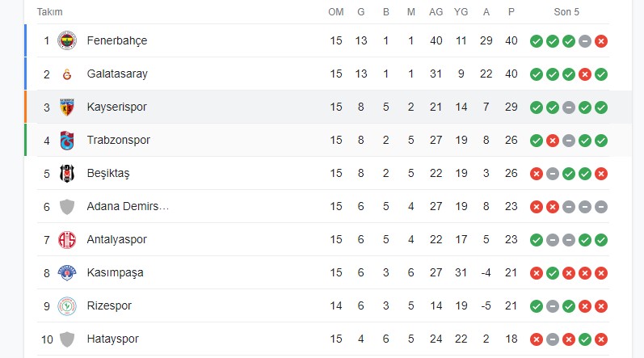Click the Galatasaray club logo

pos(67,74)
